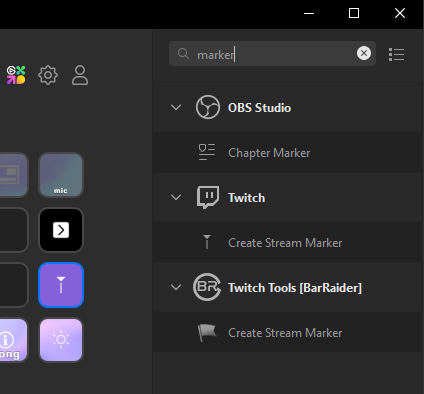Minimize the Stream Deck window

coord(309,13)
